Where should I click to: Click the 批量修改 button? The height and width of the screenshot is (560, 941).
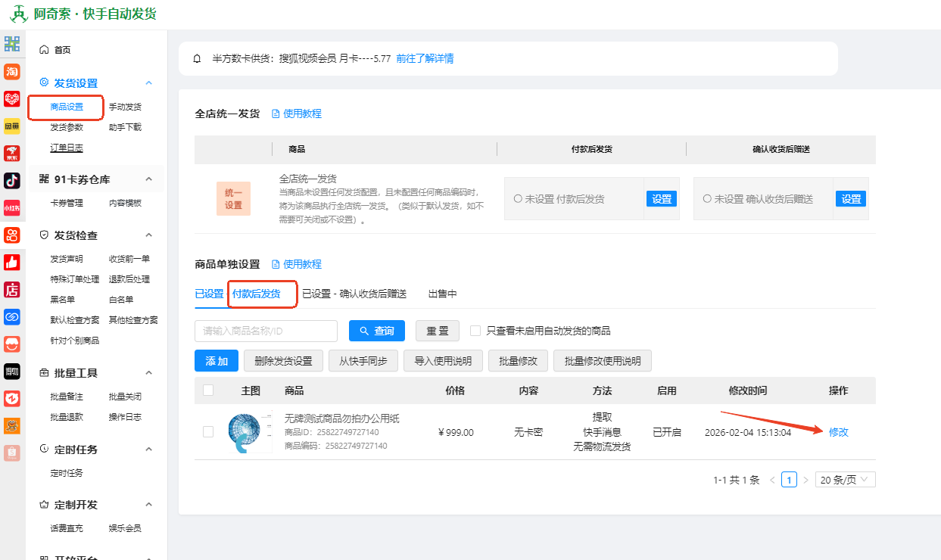(519, 361)
